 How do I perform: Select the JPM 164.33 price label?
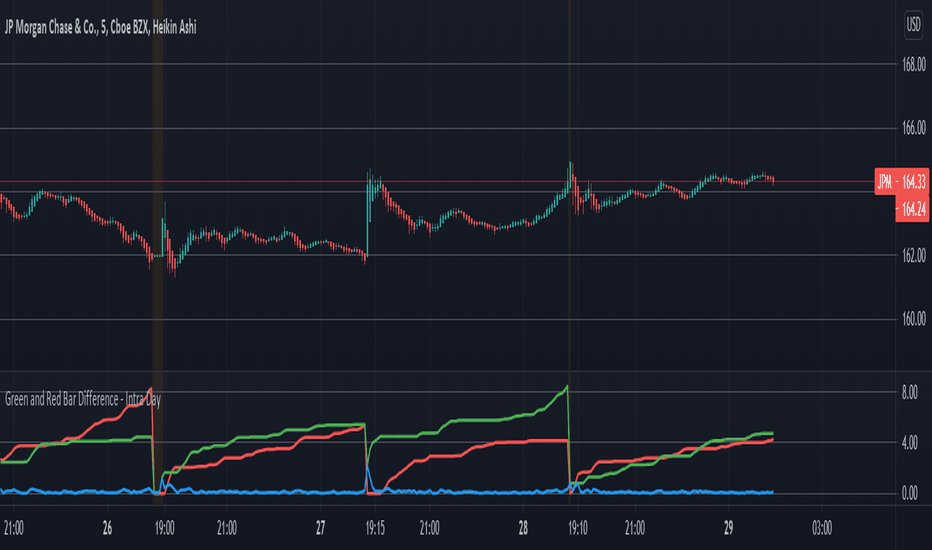click(902, 181)
